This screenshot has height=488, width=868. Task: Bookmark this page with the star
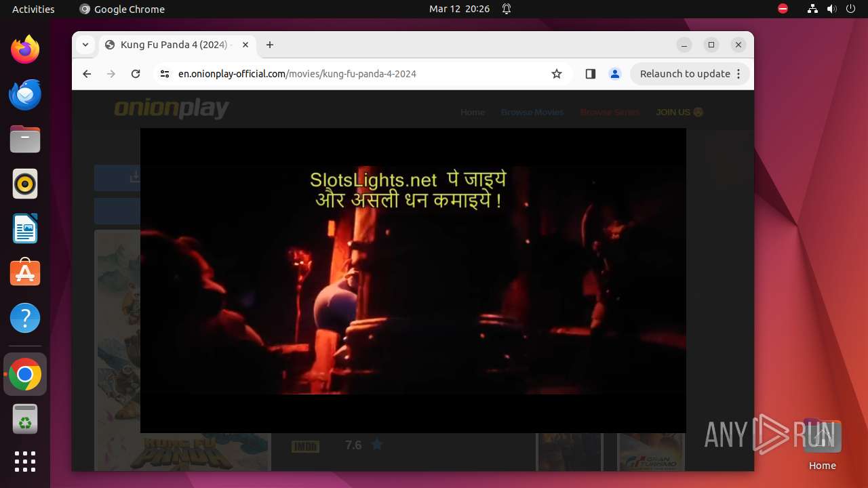coord(557,74)
